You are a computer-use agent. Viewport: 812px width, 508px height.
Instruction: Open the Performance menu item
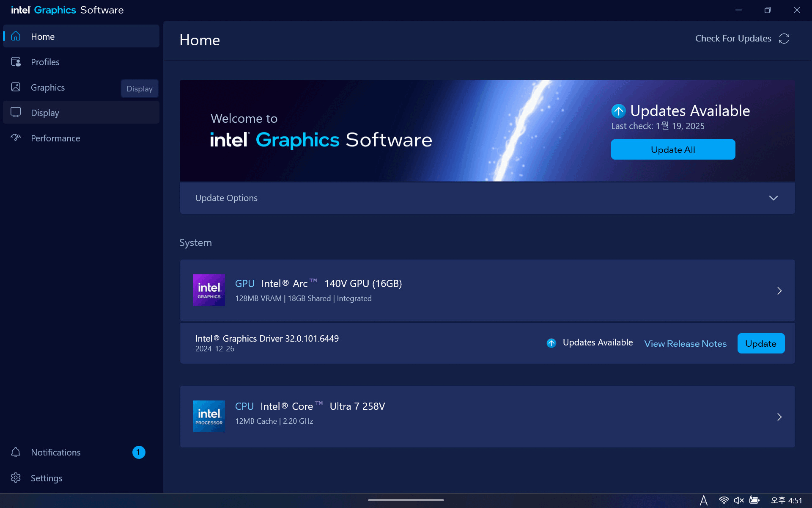tap(81, 138)
